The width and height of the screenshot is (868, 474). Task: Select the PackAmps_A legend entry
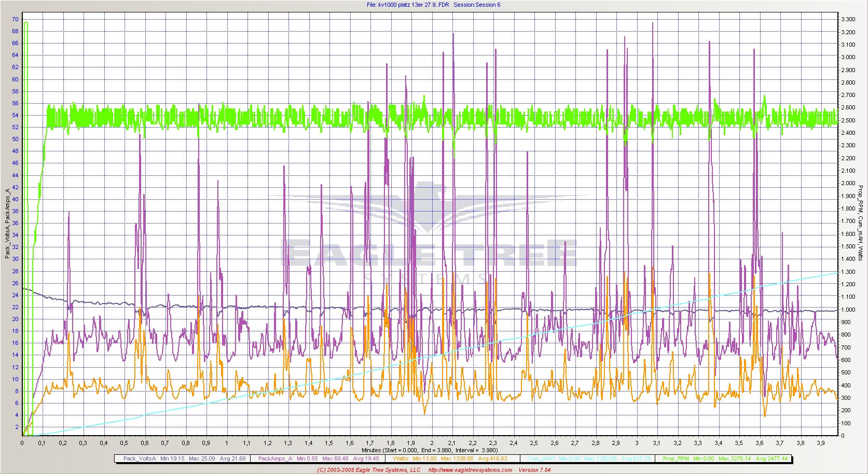click(318, 458)
